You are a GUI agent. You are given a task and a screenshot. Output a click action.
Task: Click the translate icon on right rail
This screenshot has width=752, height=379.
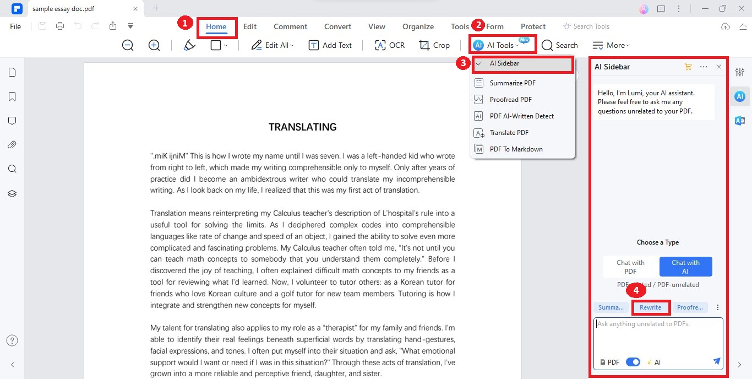pos(740,121)
